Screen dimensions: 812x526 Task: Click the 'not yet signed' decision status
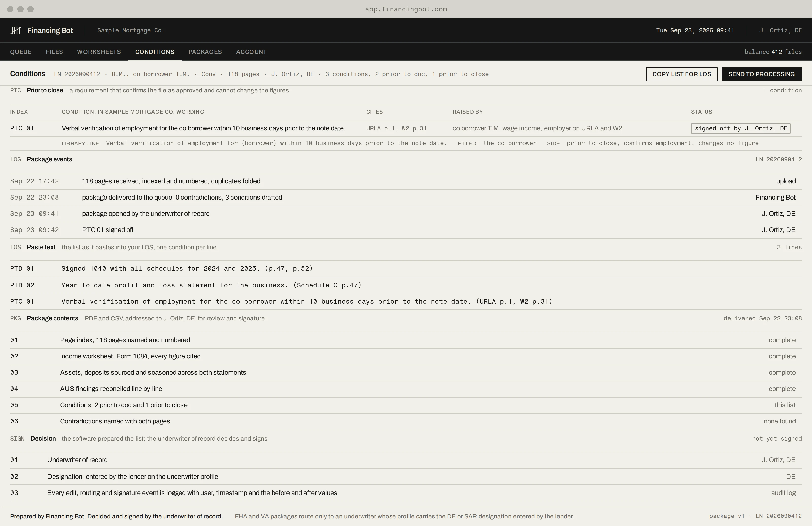(777, 439)
